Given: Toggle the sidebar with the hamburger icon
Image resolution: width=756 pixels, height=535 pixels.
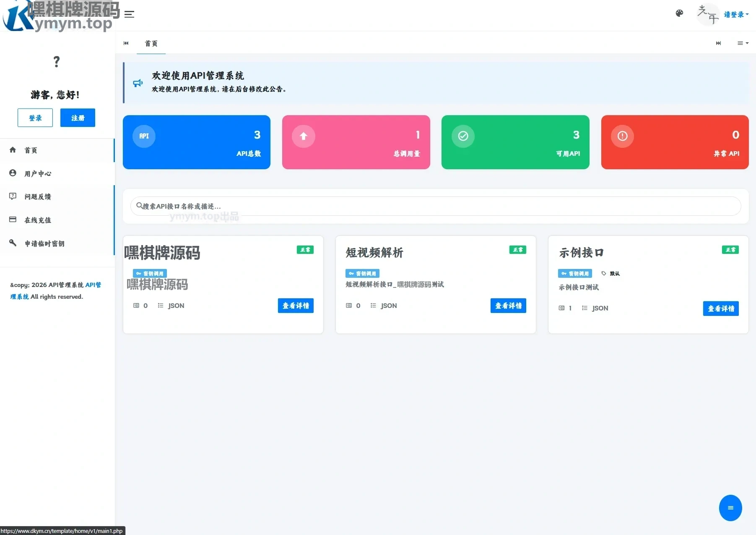Looking at the screenshot, I should 130,15.
